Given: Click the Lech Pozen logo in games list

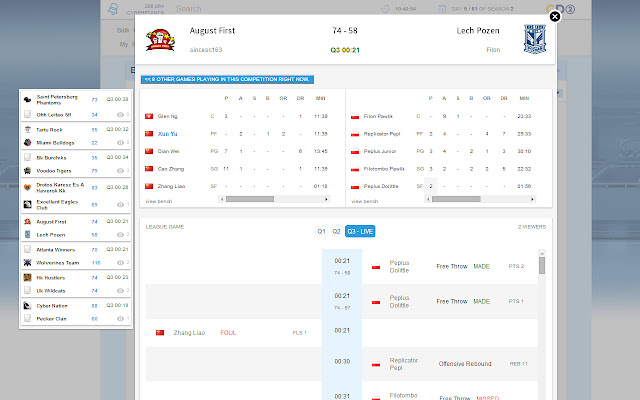Looking at the screenshot, I should point(27,235).
